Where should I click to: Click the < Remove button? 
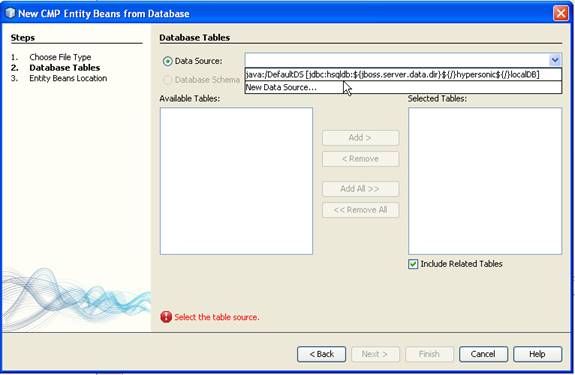coord(360,159)
